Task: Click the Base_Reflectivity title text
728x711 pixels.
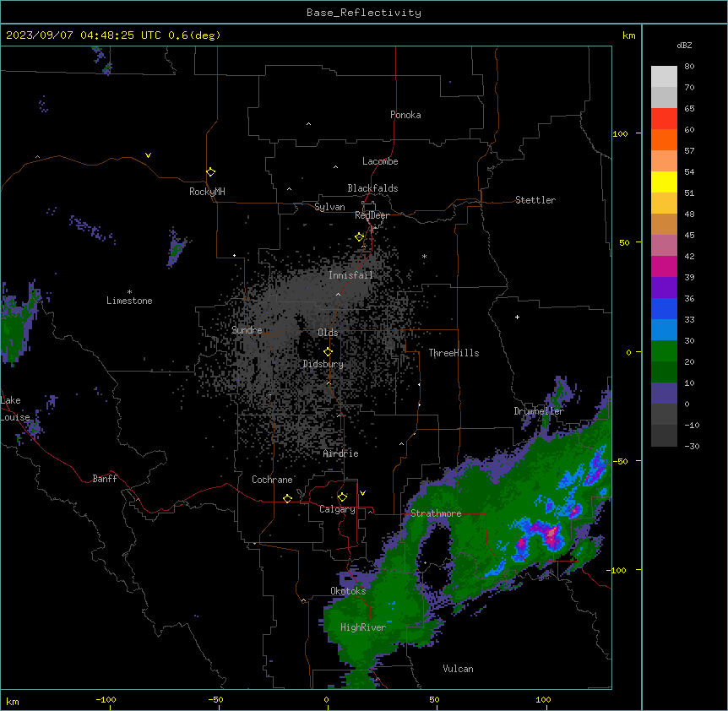Action: pyautogui.click(x=364, y=13)
